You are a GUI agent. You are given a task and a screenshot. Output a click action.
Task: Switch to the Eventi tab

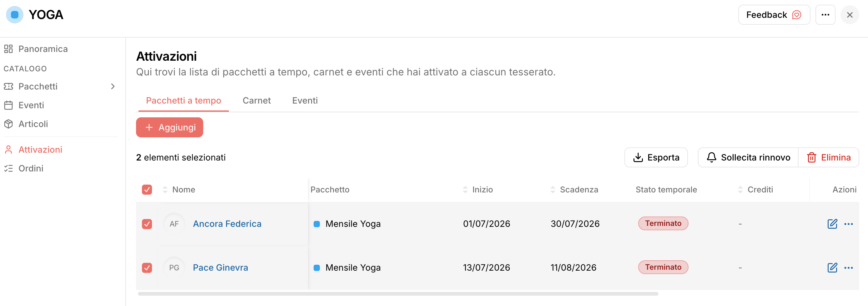pos(305,100)
